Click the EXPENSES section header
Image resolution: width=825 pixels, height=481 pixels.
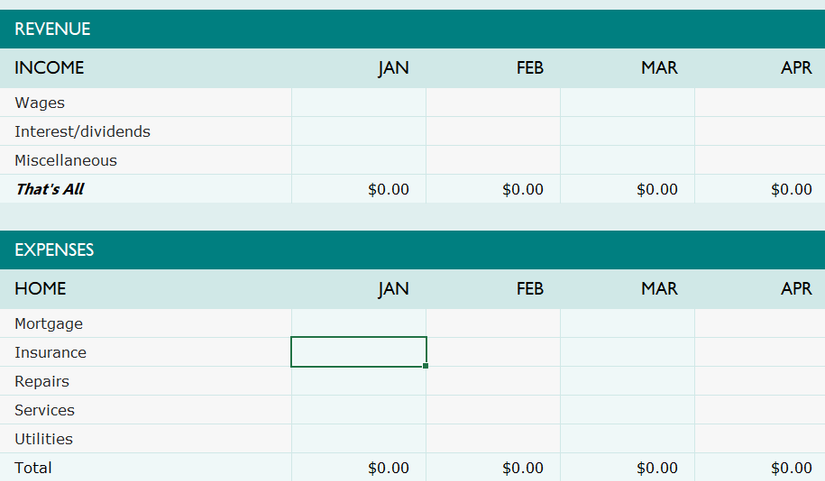click(x=55, y=250)
